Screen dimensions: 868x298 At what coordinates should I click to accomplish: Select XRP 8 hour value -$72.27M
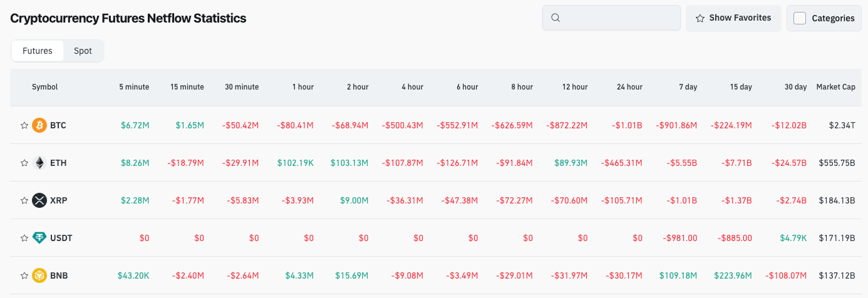click(515, 200)
